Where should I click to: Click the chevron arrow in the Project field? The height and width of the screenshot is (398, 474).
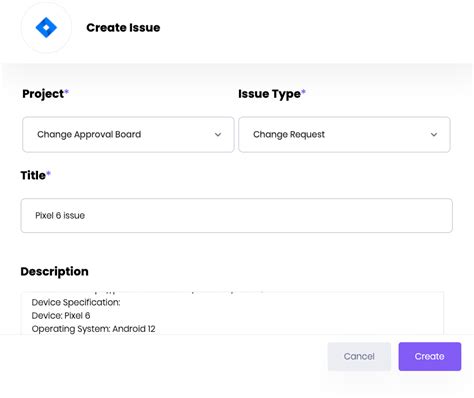pos(218,135)
